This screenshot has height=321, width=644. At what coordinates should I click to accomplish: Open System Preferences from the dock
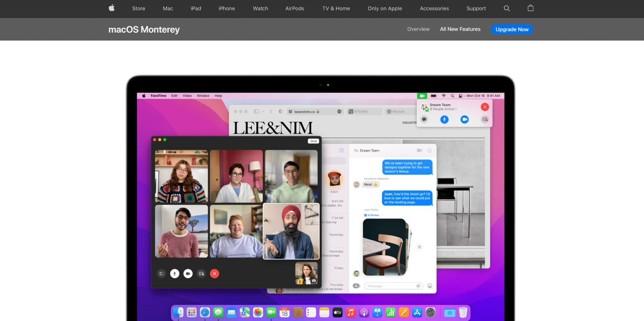coord(430,313)
